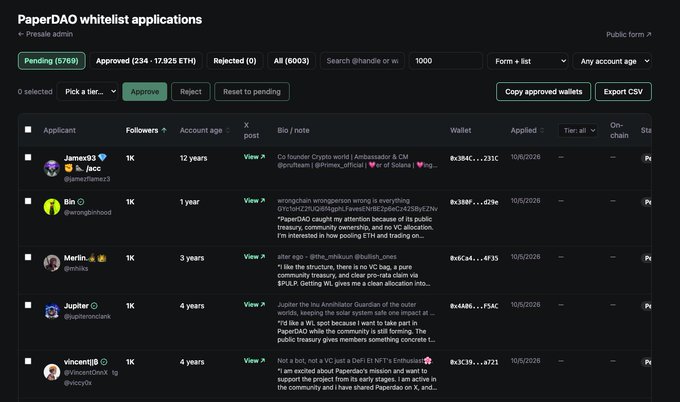
Task: Click the Followers sort arrow icon
Action: pos(164,130)
